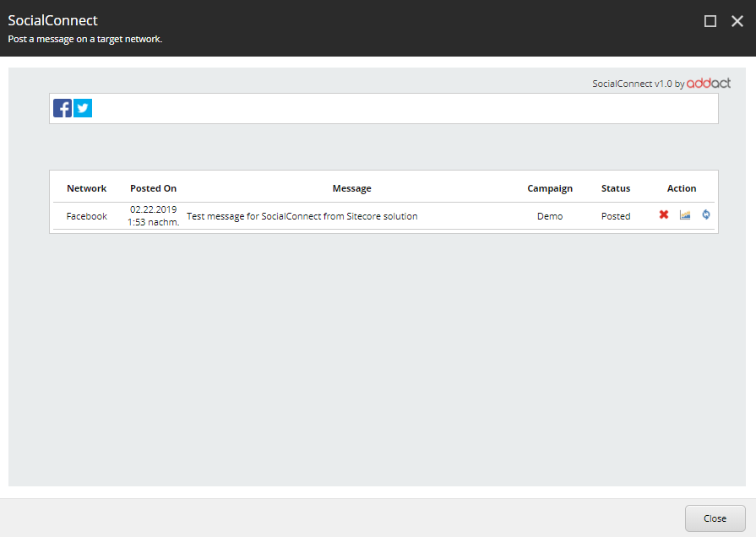Click the Network column header
Screen dimensions: 756x537
tap(87, 188)
